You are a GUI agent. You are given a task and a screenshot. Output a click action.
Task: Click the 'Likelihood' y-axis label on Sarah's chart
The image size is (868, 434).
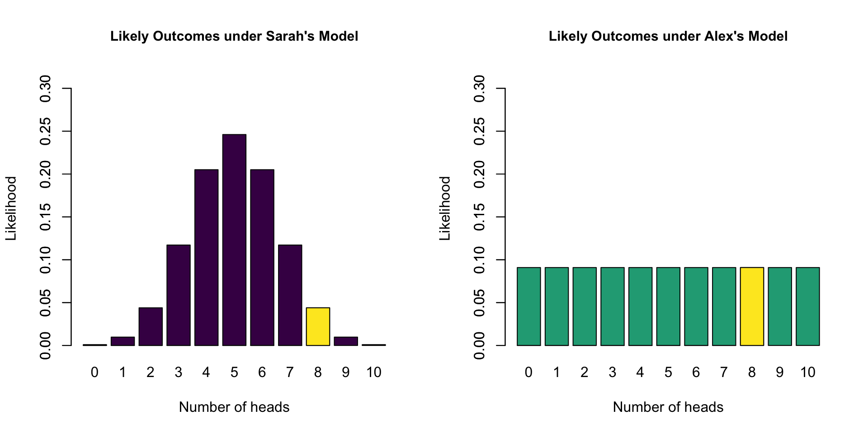click(x=11, y=208)
